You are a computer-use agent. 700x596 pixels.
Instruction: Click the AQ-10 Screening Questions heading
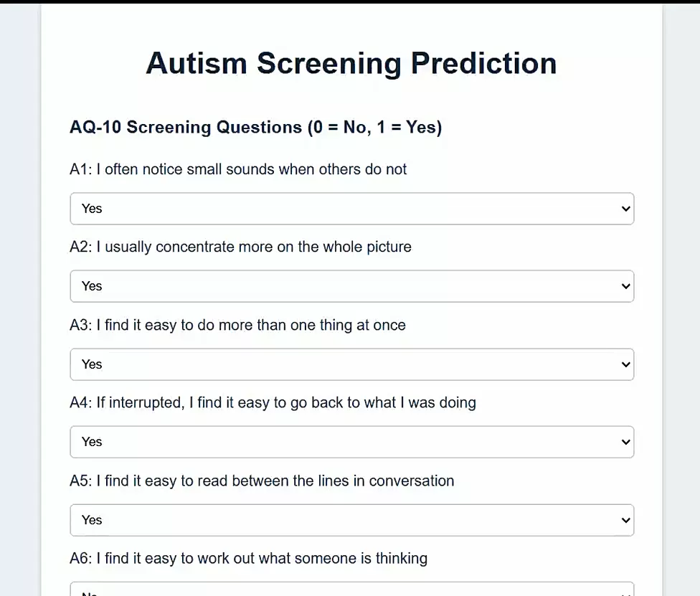click(x=255, y=127)
